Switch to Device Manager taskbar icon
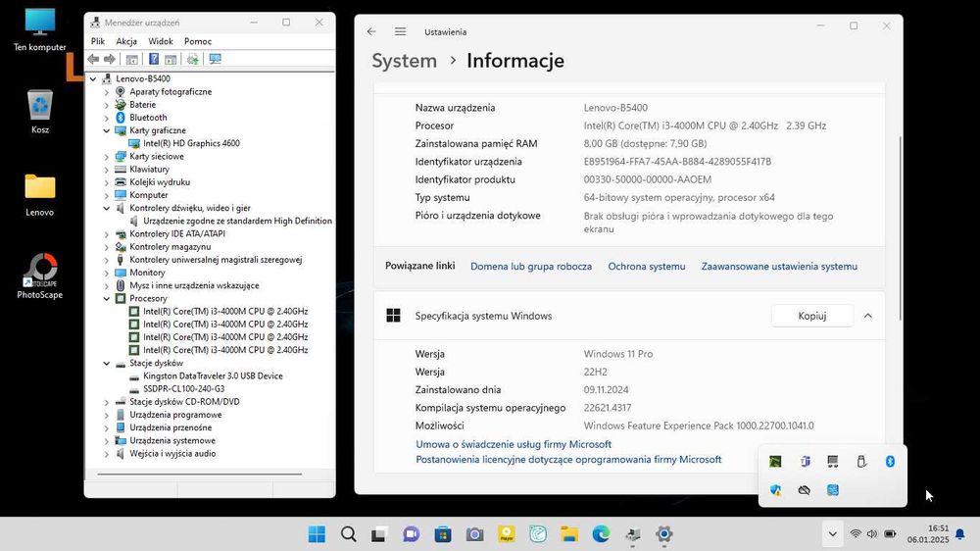Screen dimensions: 980x551 (632, 534)
